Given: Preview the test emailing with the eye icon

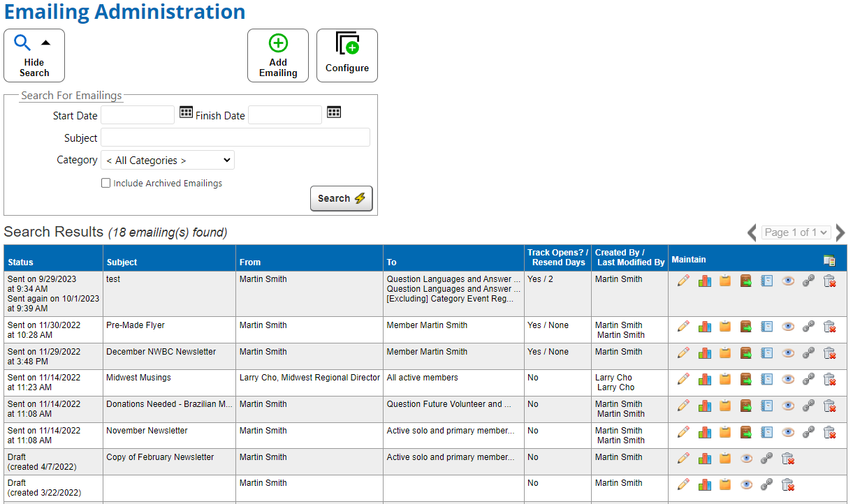Looking at the screenshot, I should coord(788,280).
